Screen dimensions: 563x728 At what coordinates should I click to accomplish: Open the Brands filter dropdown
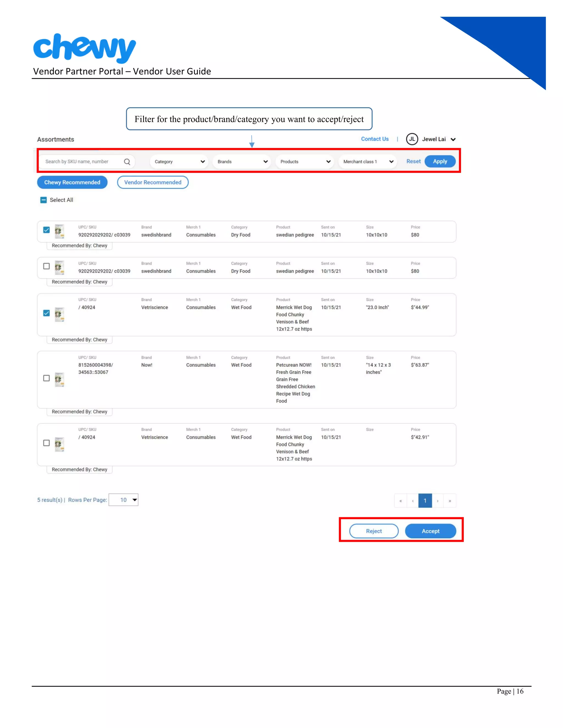pyautogui.click(x=242, y=162)
